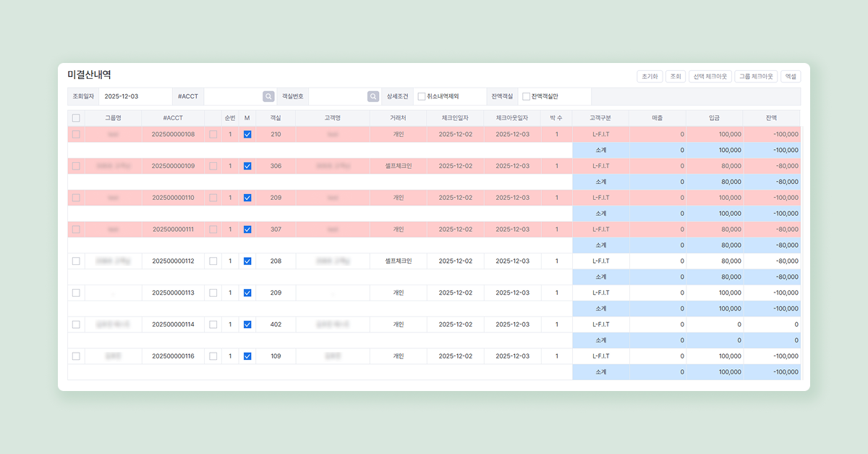Sort by the 체크인일자 column header
This screenshot has height=454, width=868.
click(455, 118)
